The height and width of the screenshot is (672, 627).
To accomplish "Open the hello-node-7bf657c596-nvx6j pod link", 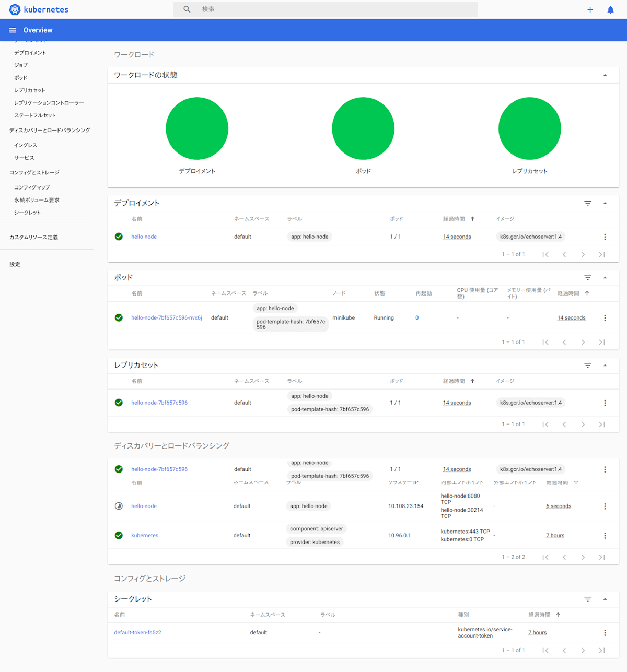I will 166,317.
